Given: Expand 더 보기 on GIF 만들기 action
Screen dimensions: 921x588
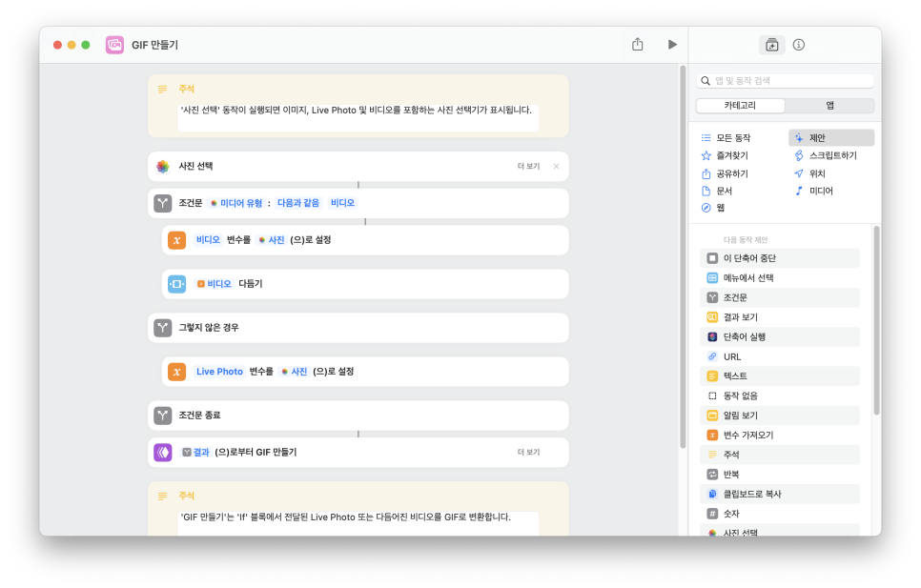Looking at the screenshot, I should tap(528, 452).
